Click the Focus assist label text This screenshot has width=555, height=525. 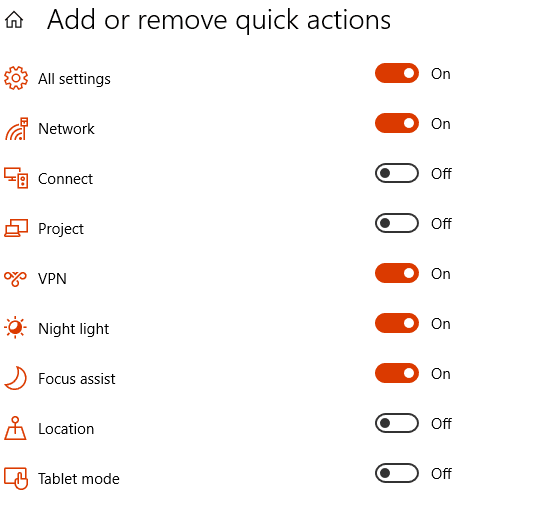pyautogui.click(x=77, y=379)
